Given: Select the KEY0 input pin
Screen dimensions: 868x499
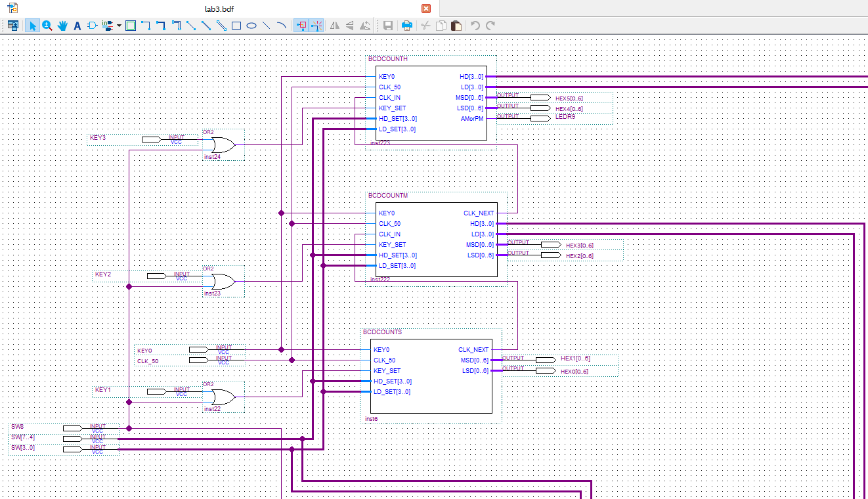Looking at the screenshot, I should point(190,350).
